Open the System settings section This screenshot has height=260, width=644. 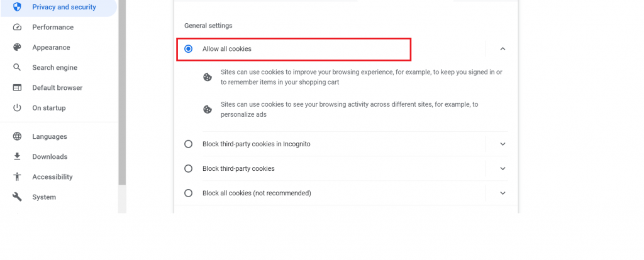[x=44, y=197]
